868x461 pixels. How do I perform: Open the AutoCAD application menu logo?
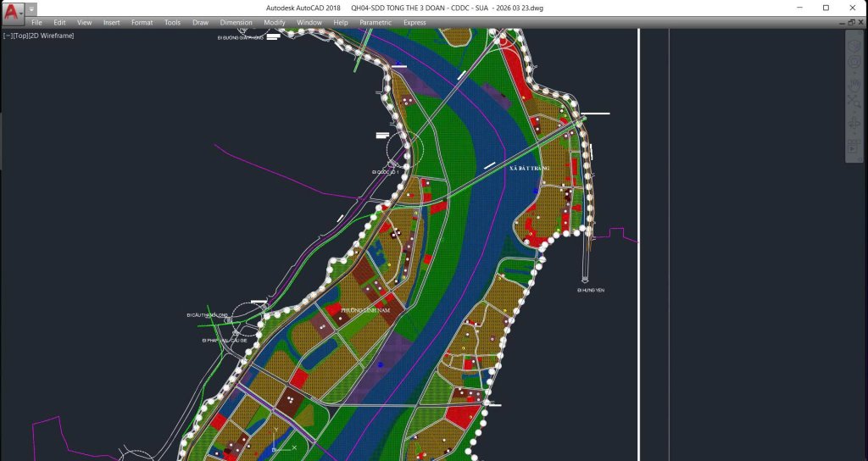[x=14, y=12]
